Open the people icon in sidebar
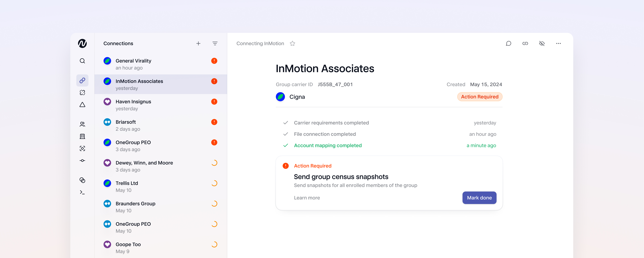The height and width of the screenshot is (258, 644). click(82, 124)
